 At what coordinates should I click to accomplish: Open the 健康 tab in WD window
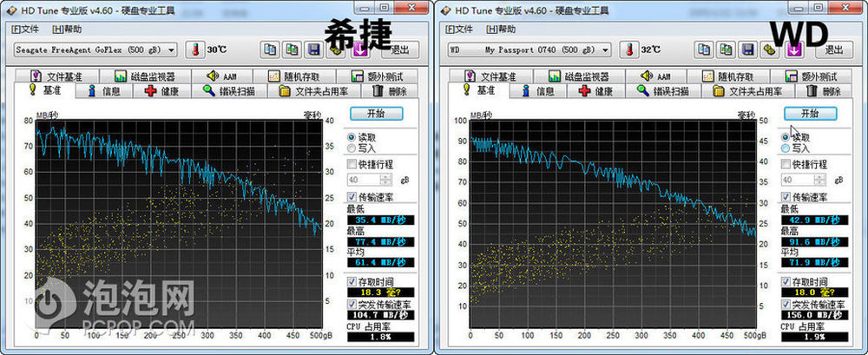(x=595, y=91)
